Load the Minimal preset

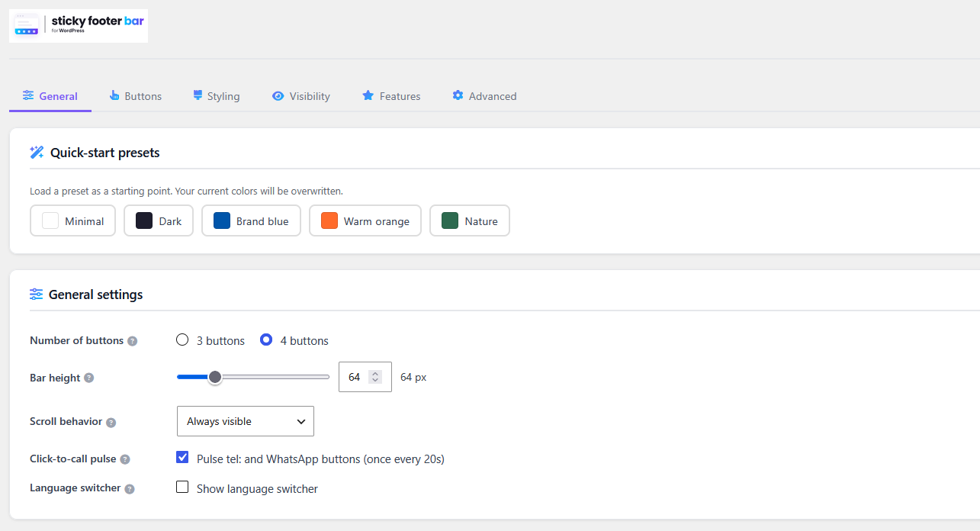tap(73, 220)
